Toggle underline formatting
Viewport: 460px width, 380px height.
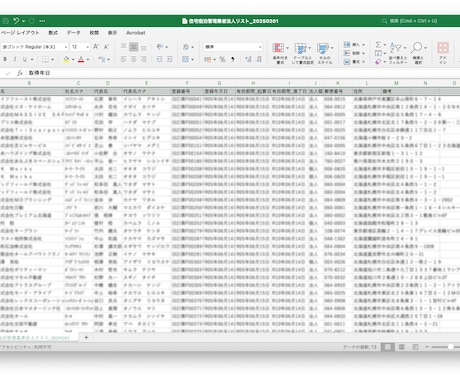[25, 59]
